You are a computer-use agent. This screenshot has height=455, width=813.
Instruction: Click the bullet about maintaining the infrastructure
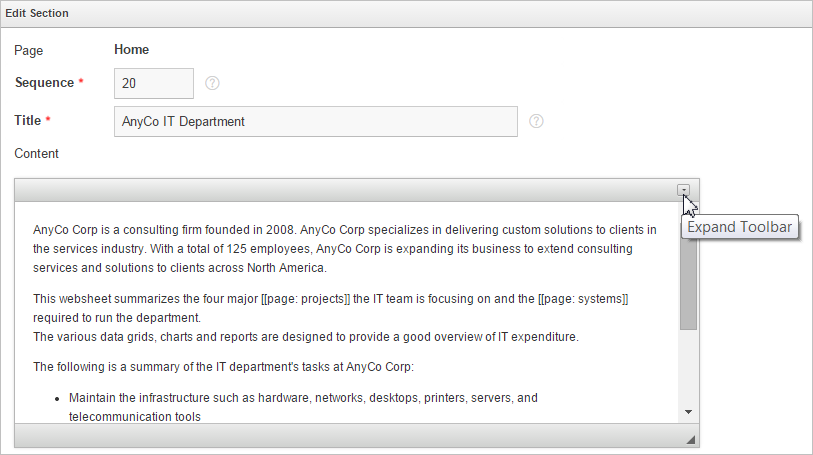[x=303, y=407]
